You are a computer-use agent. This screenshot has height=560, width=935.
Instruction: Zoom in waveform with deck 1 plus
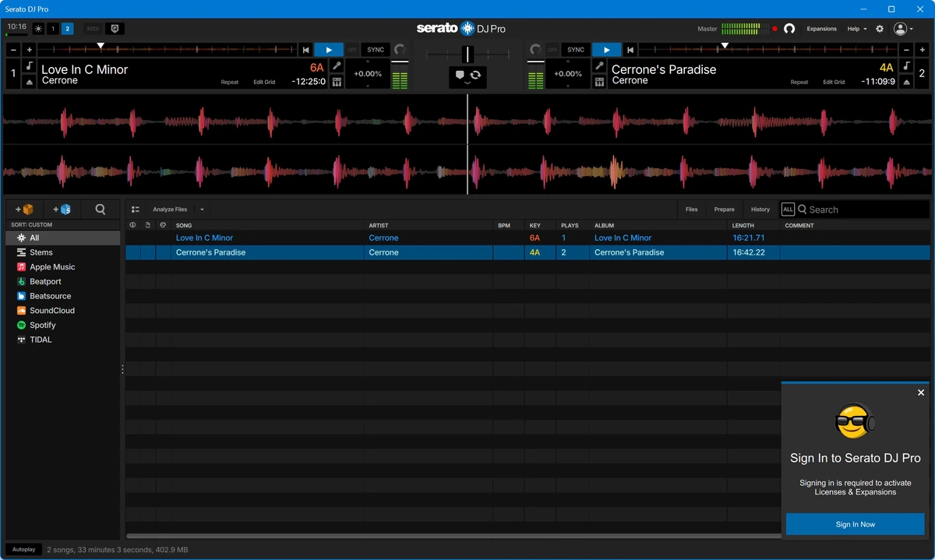click(30, 50)
